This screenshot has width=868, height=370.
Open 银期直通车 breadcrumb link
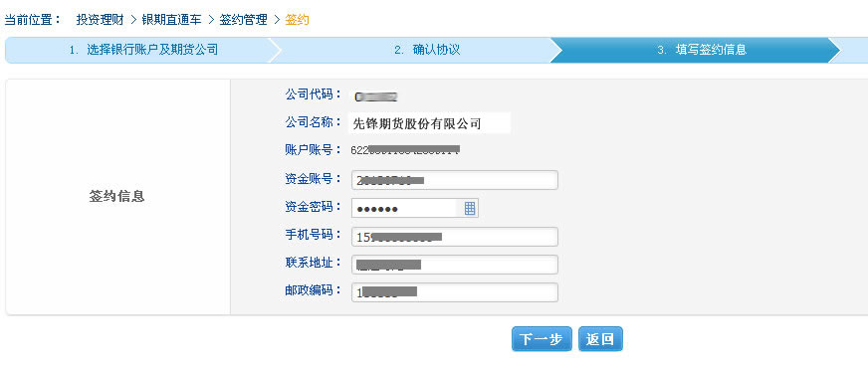pyautogui.click(x=165, y=20)
